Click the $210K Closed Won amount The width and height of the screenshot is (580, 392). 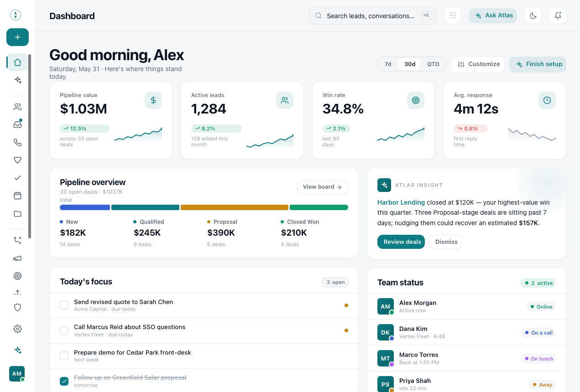tap(294, 233)
